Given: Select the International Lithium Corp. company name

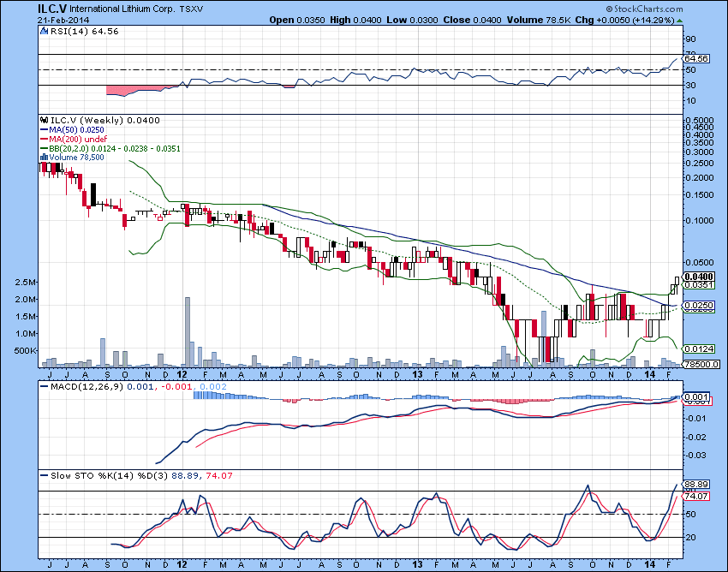Looking at the screenshot, I should [122, 9].
